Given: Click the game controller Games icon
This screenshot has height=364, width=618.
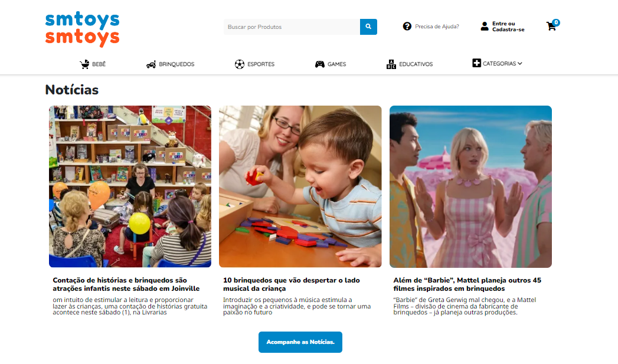Looking at the screenshot, I should click(320, 64).
